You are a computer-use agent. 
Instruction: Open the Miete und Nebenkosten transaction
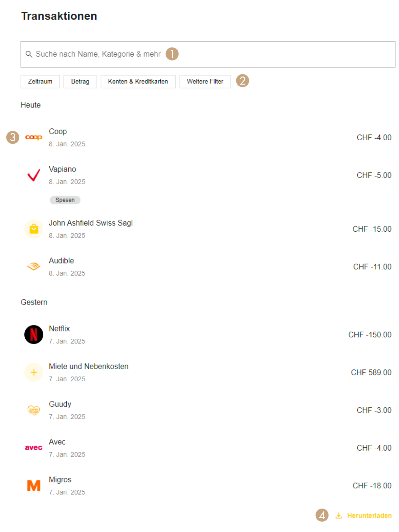tap(208, 372)
